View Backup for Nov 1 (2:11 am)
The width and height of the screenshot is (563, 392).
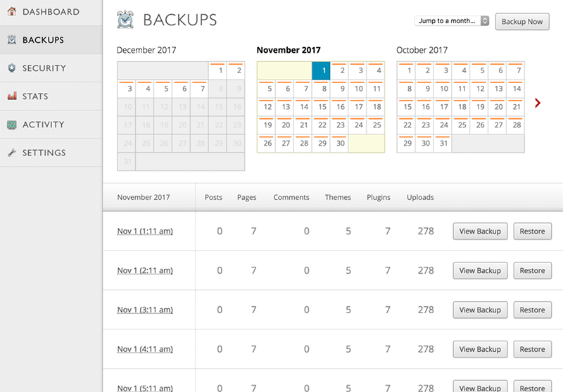480,271
